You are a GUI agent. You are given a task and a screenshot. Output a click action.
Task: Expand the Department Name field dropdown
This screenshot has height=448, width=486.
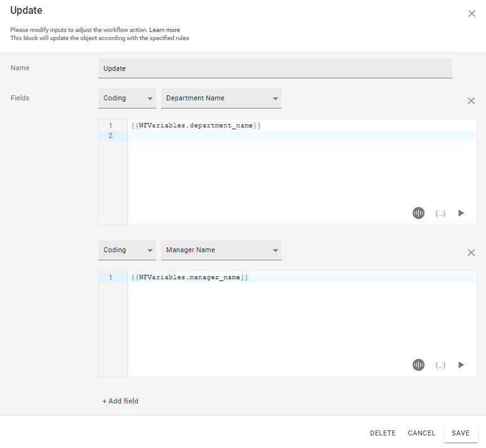point(221,99)
